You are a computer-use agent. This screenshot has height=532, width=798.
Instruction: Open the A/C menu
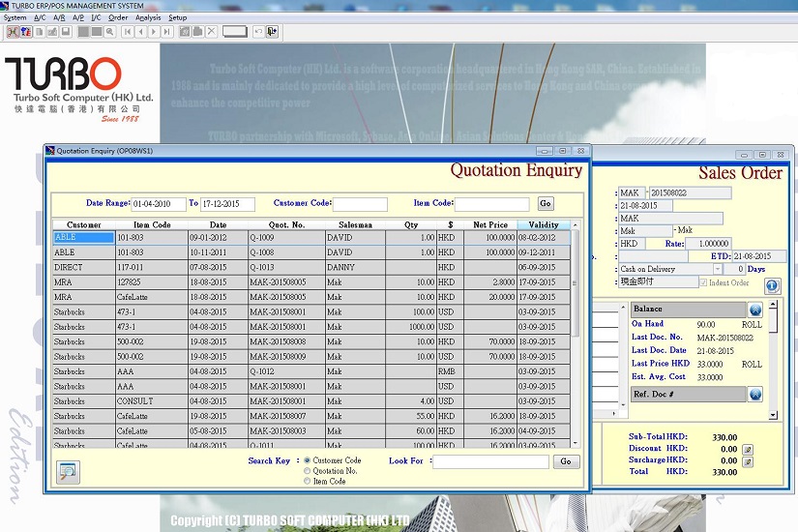coord(40,17)
